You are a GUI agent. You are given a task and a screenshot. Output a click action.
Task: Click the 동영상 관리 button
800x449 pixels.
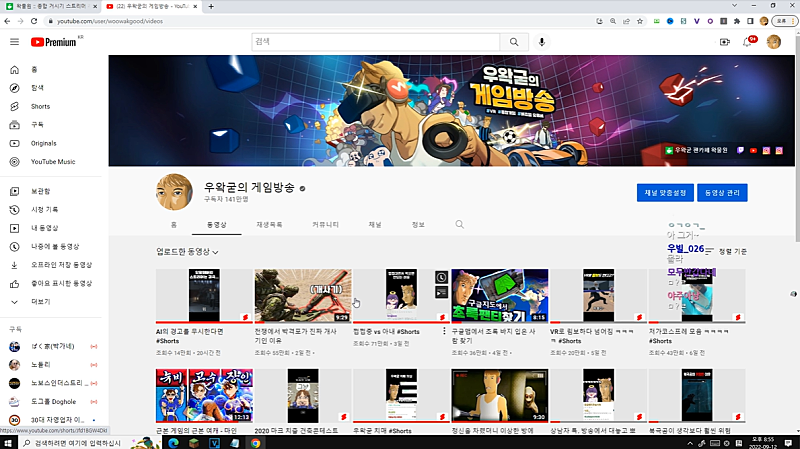coord(722,192)
